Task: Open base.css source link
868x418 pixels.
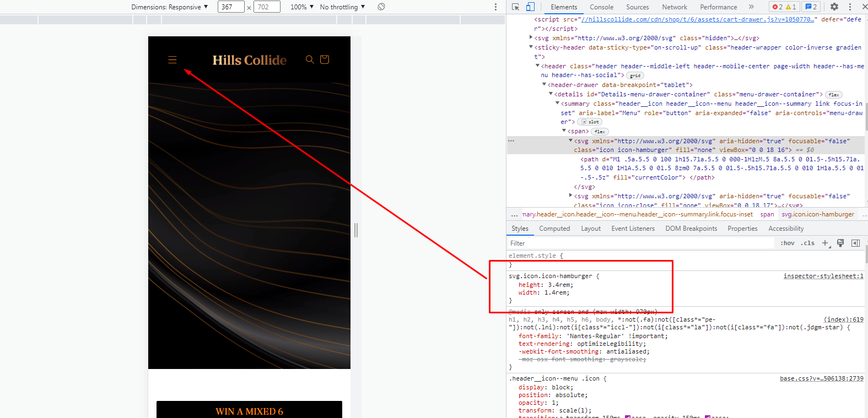Action: (821, 378)
